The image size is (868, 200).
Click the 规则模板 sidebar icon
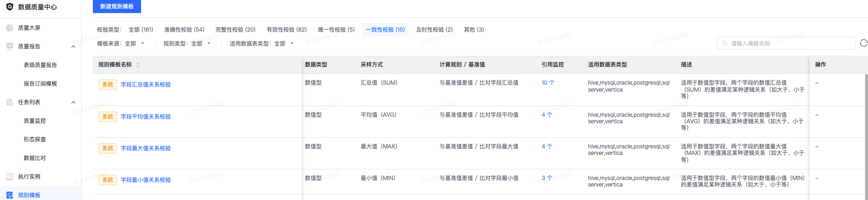coord(10,195)
